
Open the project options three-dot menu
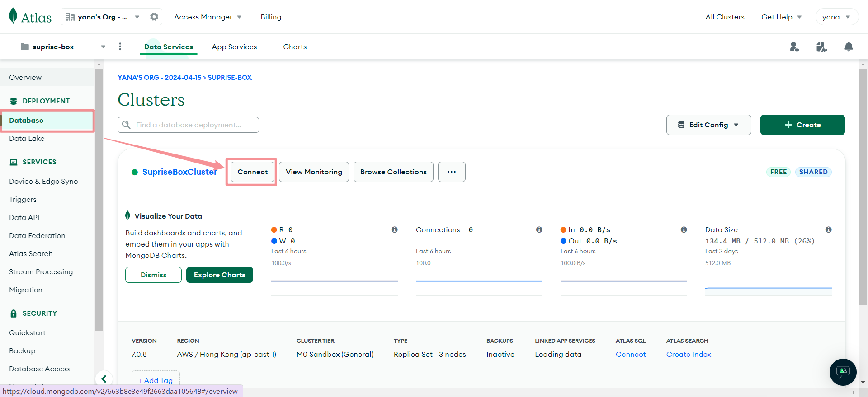(x=120, y=47)
